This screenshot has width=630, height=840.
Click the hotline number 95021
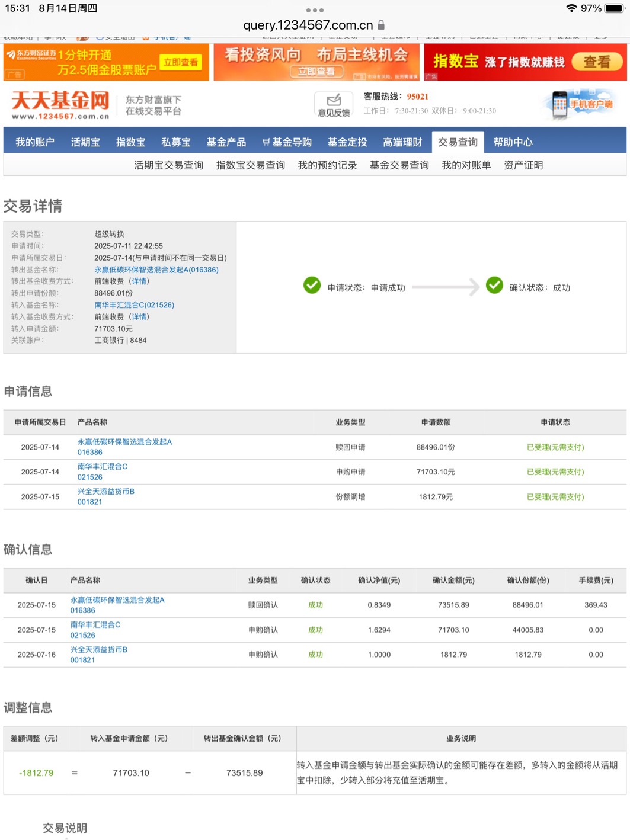(x=417, y=97)
